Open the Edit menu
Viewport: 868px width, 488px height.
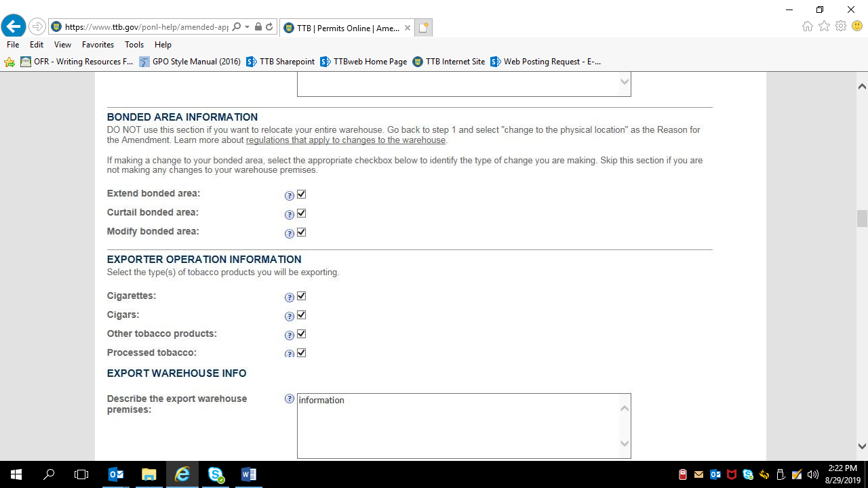tap(37, 45)
